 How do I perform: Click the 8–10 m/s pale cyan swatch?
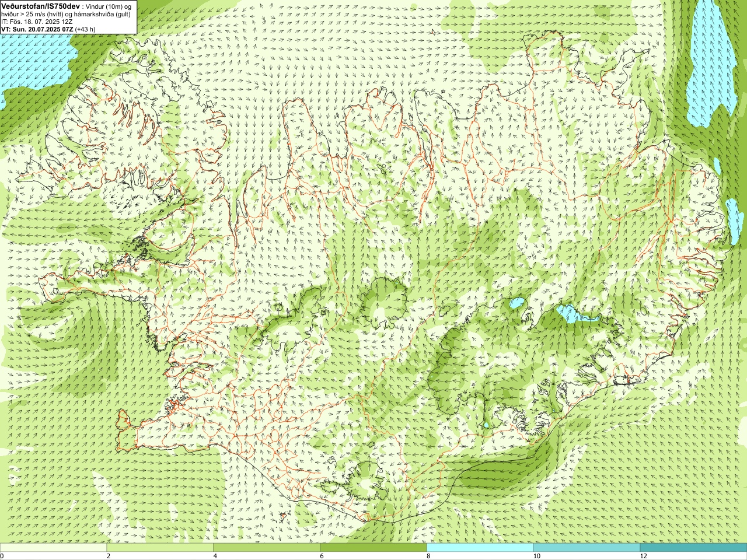pyautogui.click(x=480, y=548)
